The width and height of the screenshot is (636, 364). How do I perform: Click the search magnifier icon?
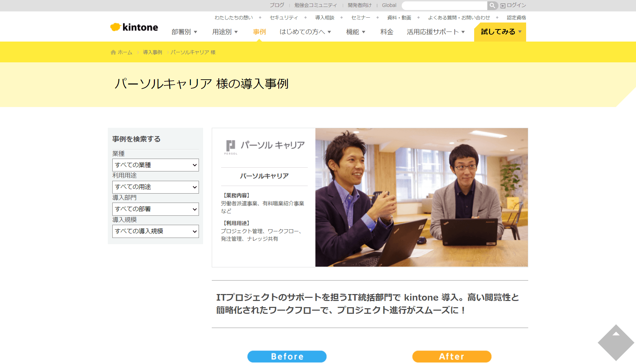click(x=492, y=6)
